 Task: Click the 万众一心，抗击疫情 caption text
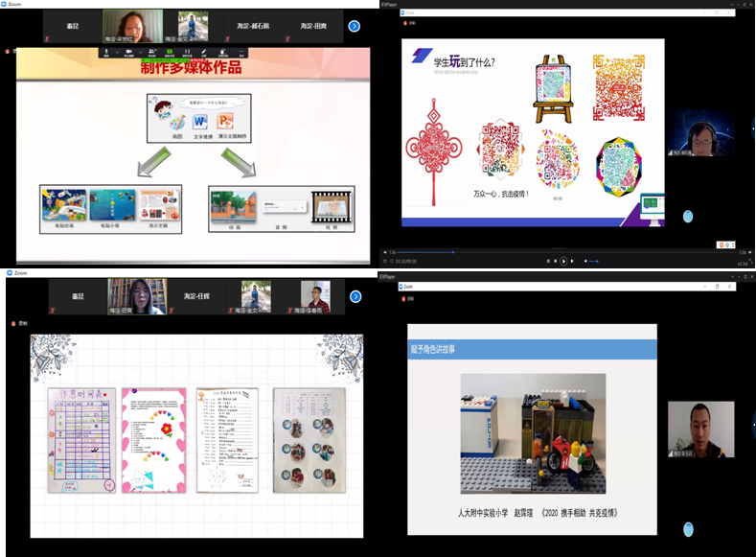(x=501, y=194)
